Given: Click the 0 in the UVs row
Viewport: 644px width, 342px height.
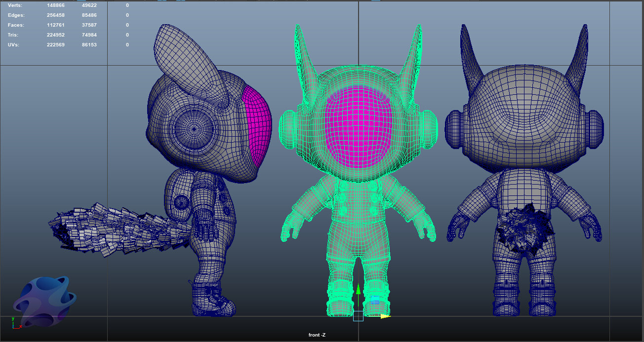Looking at the screenshot, I should [x=127, y=44].
